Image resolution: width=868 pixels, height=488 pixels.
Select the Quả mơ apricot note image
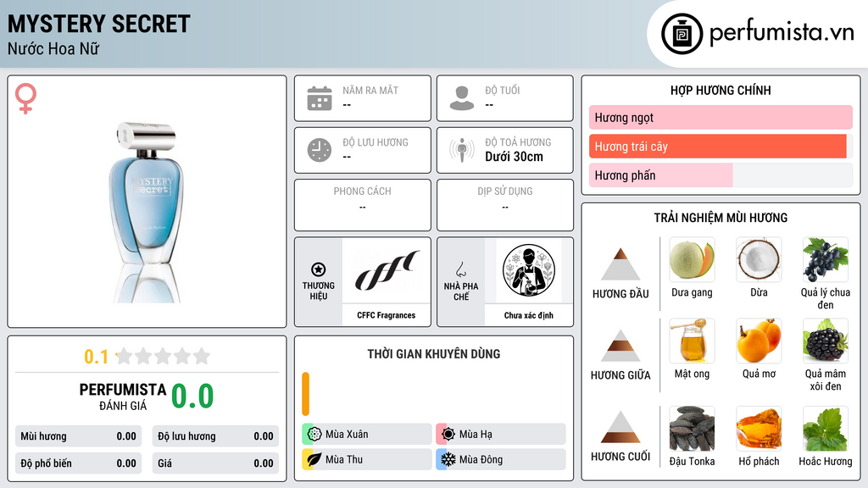point(759,341)
